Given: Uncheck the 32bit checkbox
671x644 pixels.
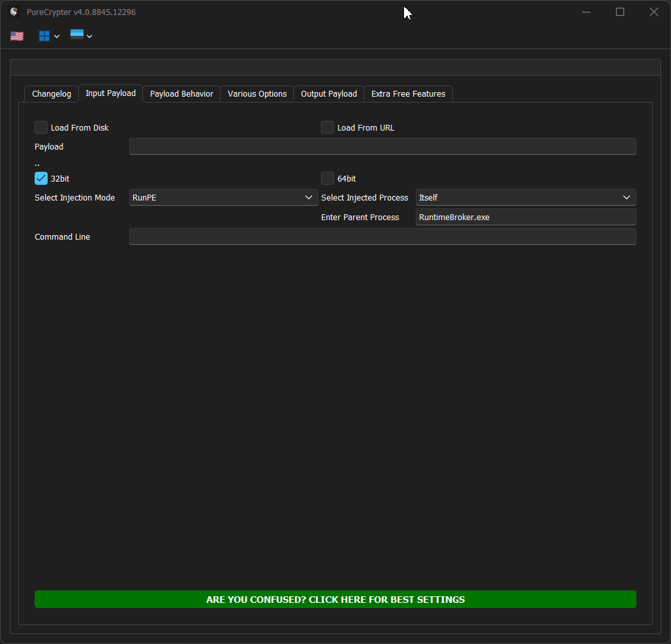Looking at the screenshot, I should [x=41, y=178].
